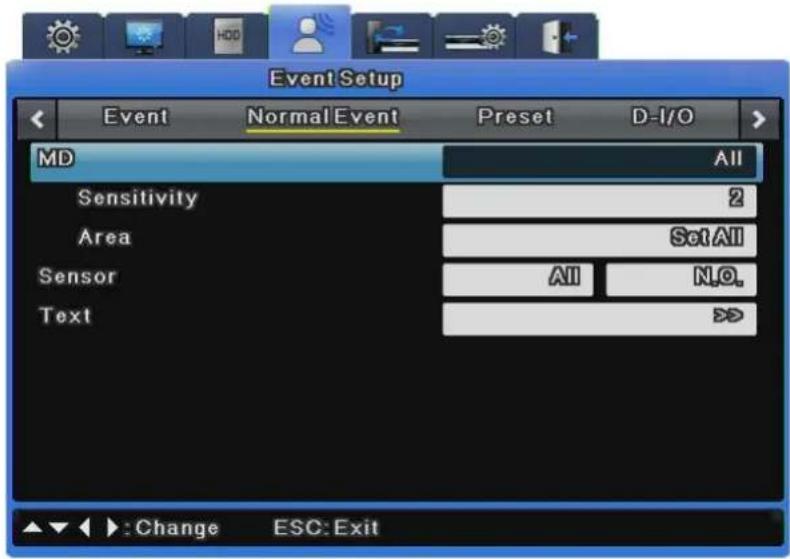This screenshot has width=790, height=559.
Task: Select the Event Setup person icon tab
Action: pos(309,33)
